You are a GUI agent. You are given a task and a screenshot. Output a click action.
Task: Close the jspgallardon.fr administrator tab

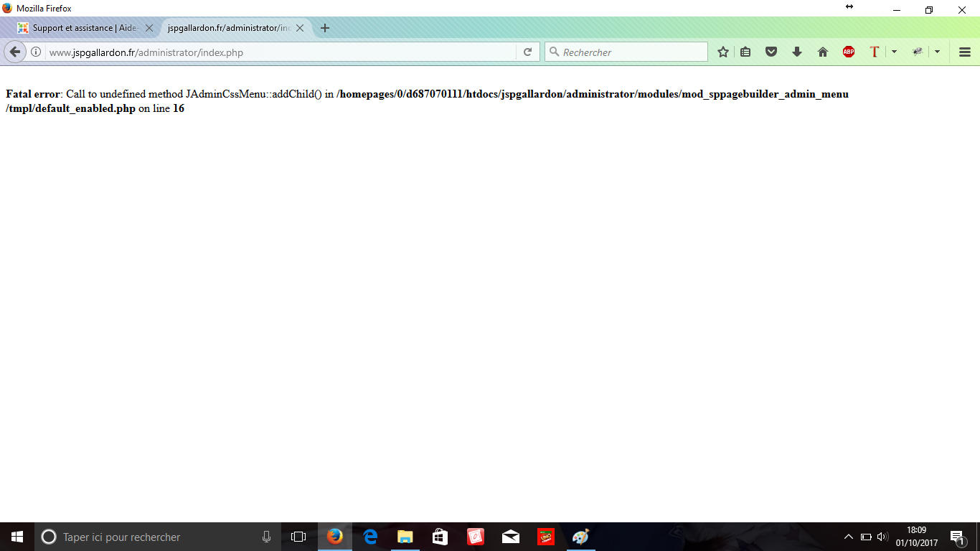point(300,28)
